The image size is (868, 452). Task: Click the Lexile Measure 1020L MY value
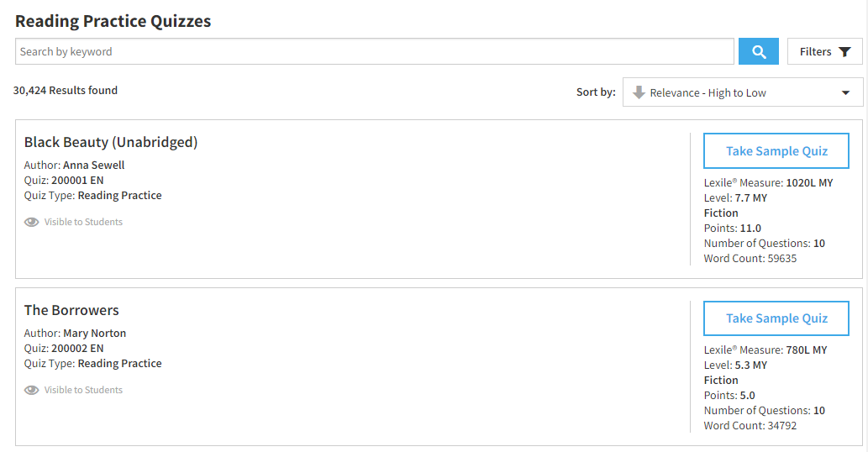pos(809,182)
